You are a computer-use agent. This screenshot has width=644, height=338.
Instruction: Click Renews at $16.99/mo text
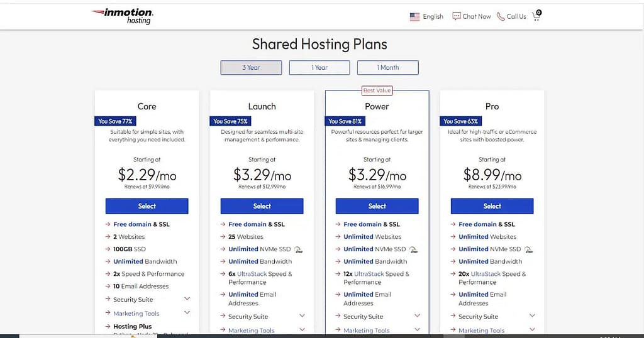click(x=377, y=187)
